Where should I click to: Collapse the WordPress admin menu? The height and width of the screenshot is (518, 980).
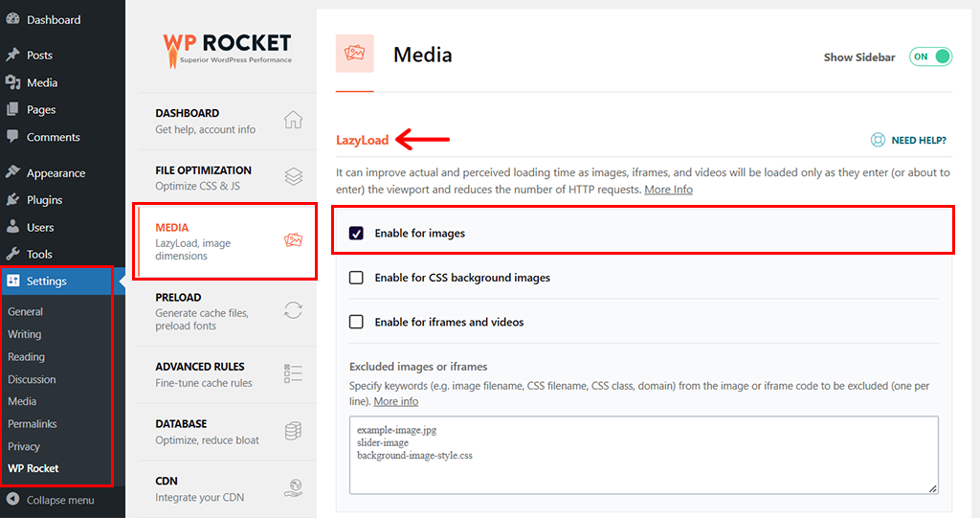tap(59, 500)
